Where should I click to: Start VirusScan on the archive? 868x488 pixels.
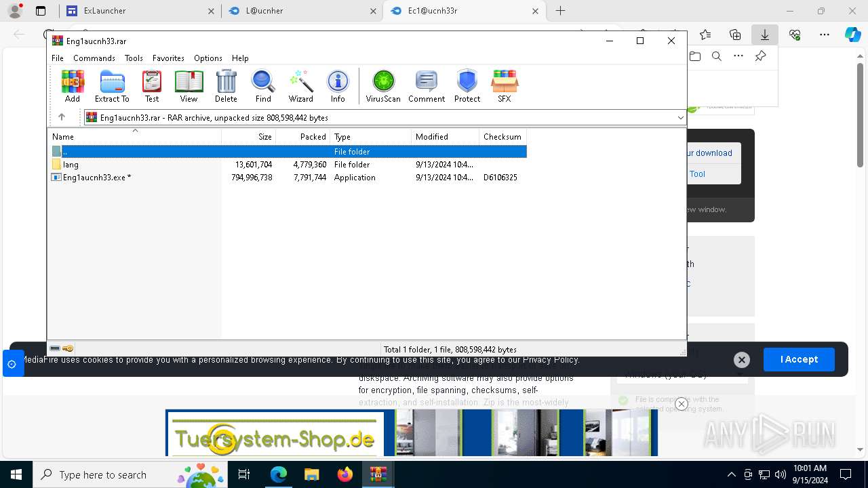pyautogui.click(x=383, y=86)
